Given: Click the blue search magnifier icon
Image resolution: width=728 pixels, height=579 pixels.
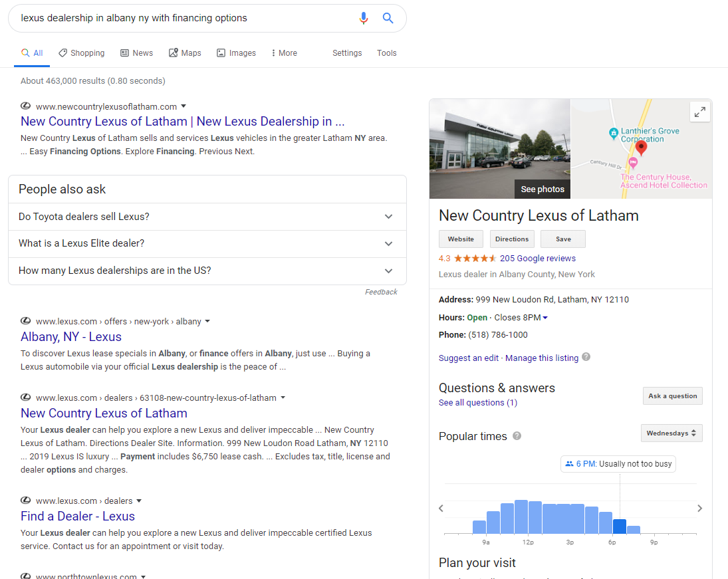Looking at the screenshot, I should pyautogui.click(x=388, y=18).
